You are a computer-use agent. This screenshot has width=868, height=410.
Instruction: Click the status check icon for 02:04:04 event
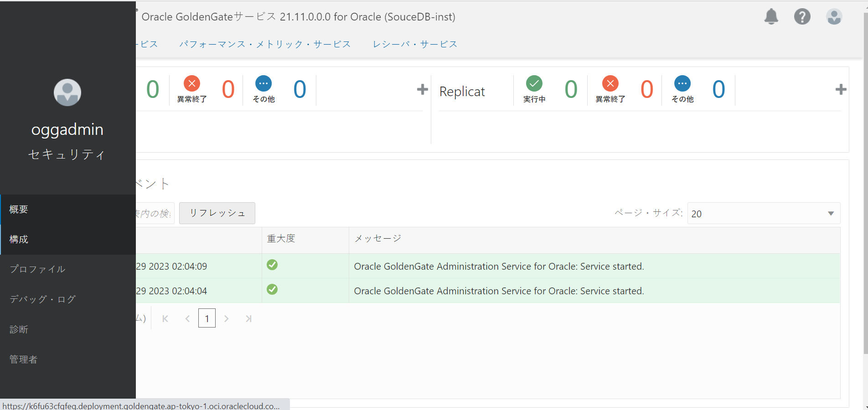click(272, 289)
